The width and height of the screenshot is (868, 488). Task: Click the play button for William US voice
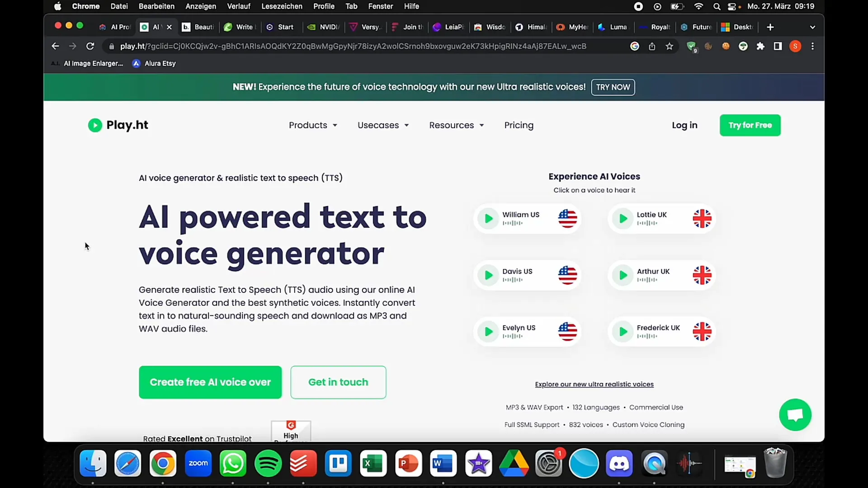tap(488, 218)
